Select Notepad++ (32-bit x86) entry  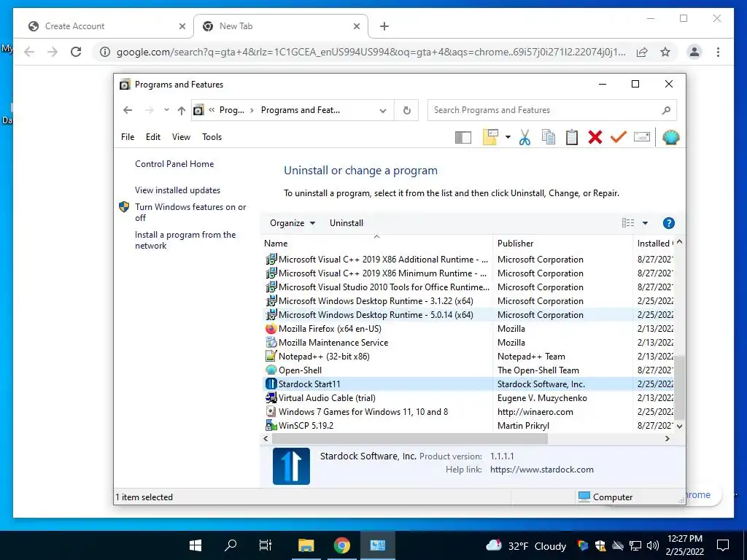tap(469, 356)
